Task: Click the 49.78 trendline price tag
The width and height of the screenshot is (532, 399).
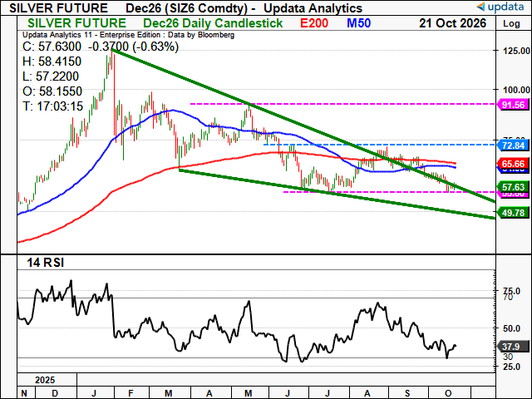Action: coord(513,213)
